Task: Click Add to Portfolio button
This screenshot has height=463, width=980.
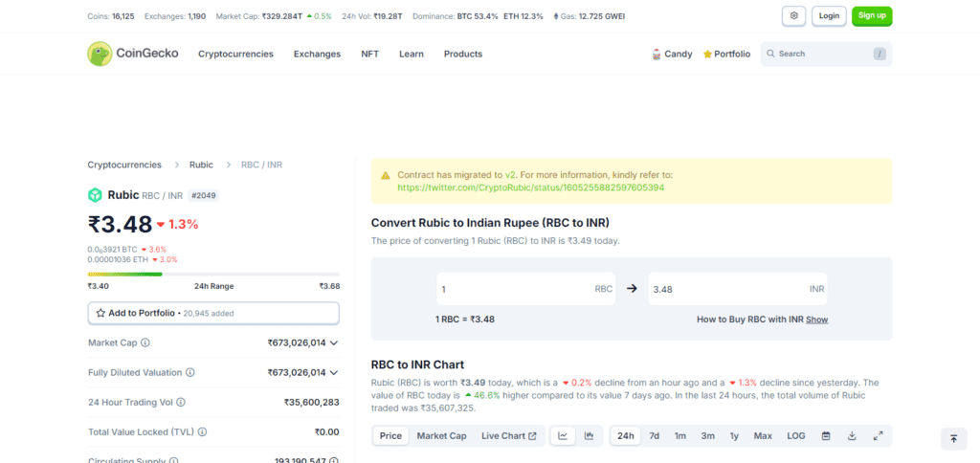Action: [x=213, y=313]
